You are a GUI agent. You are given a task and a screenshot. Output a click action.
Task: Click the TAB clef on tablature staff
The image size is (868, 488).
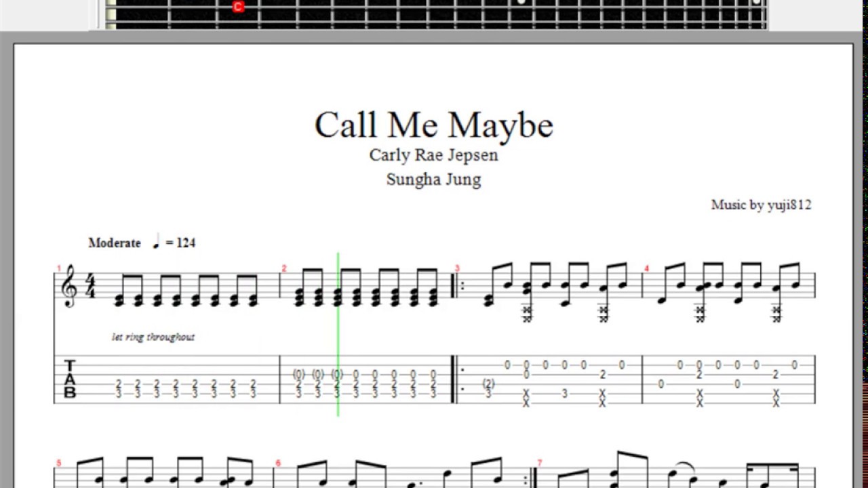[x=69, y=380]
